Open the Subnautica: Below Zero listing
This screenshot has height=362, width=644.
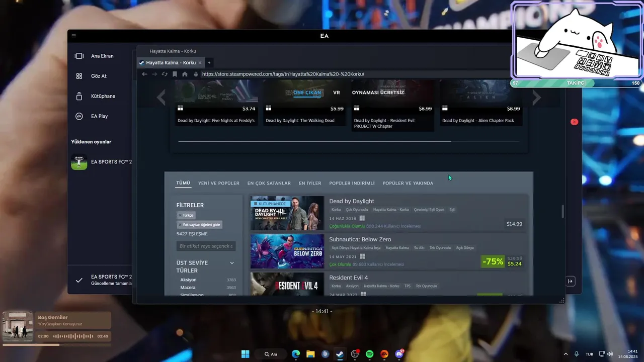pyautogui.click(x=389, y=251)
